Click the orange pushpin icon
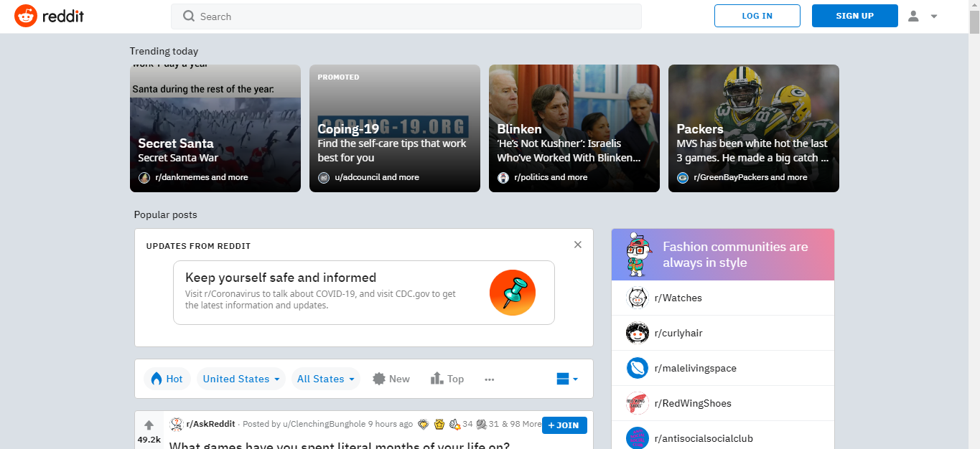Viewport: 980px width, 449px height. 513,293
